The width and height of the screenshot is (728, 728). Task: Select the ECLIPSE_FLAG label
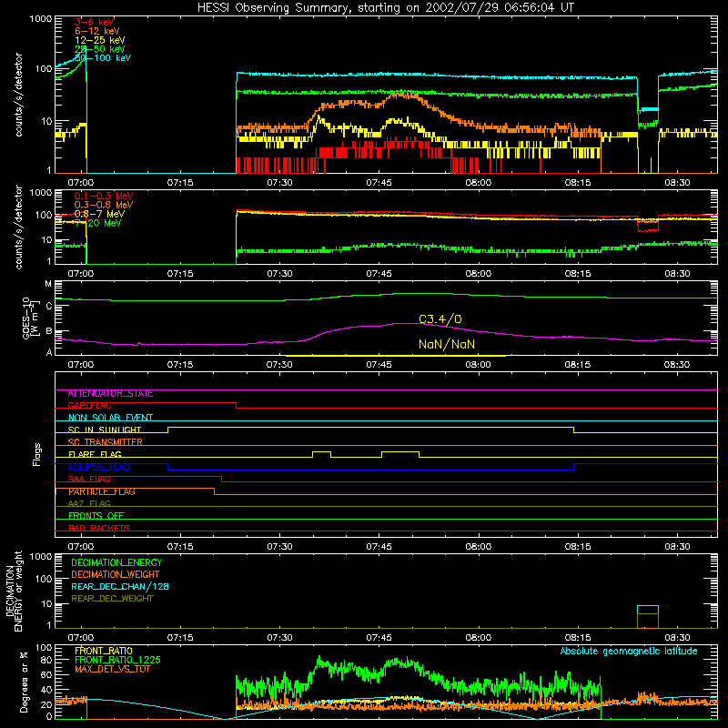point(99,467)
